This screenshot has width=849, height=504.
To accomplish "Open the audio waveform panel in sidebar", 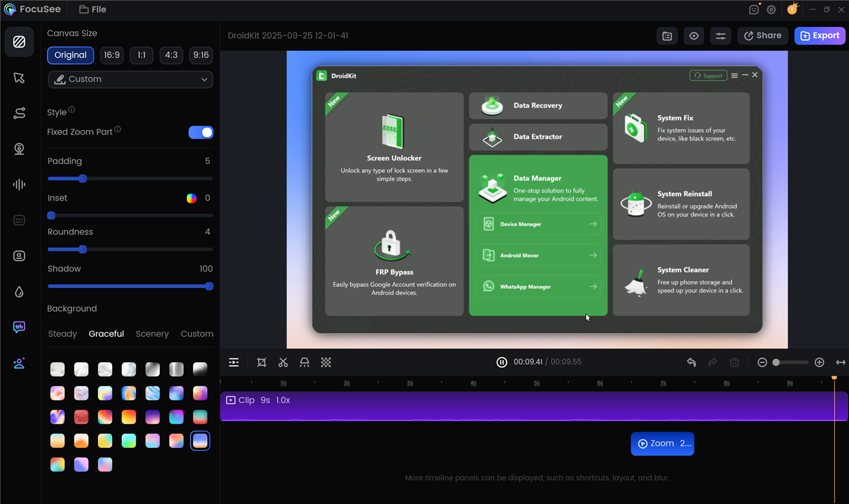I will coord(19,184).
